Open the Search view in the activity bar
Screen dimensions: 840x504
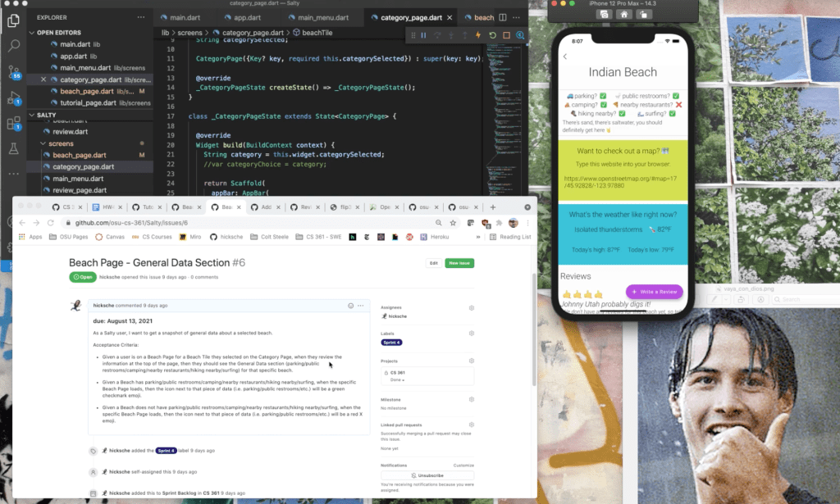tap(13, 47)
